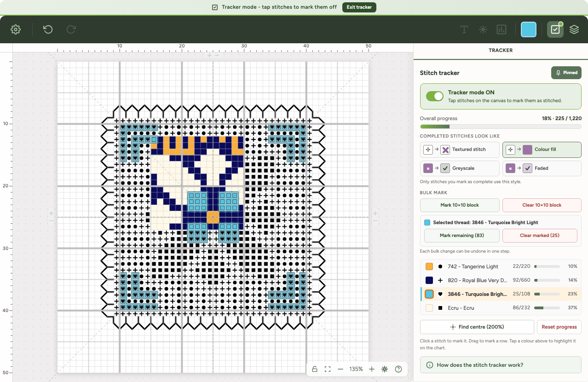Select 3846 - Turquoise Bright thread row

(x=501, y=294)
